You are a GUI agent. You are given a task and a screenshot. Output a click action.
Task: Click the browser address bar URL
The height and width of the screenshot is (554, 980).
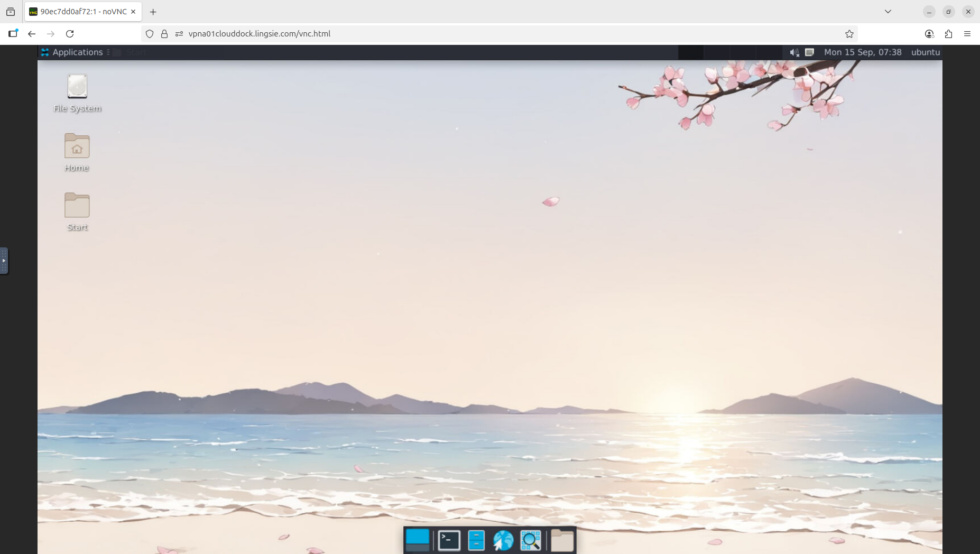point(259,34)
